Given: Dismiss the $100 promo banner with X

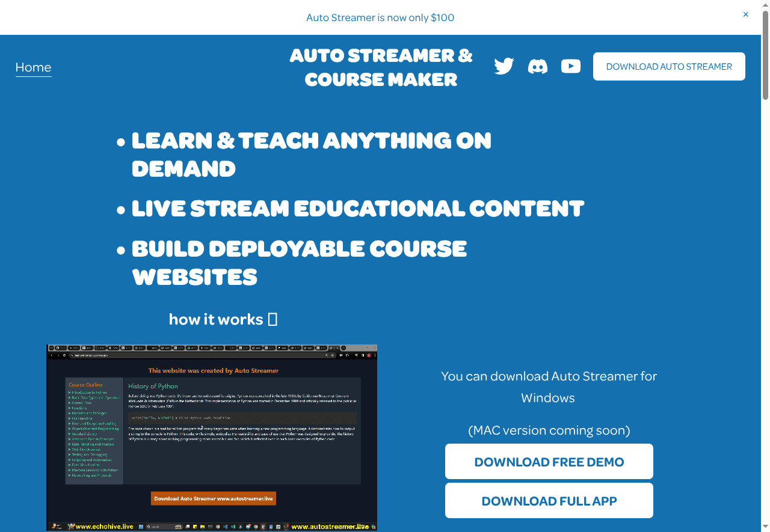Looking at the screenshot, I should pos(745,14).
